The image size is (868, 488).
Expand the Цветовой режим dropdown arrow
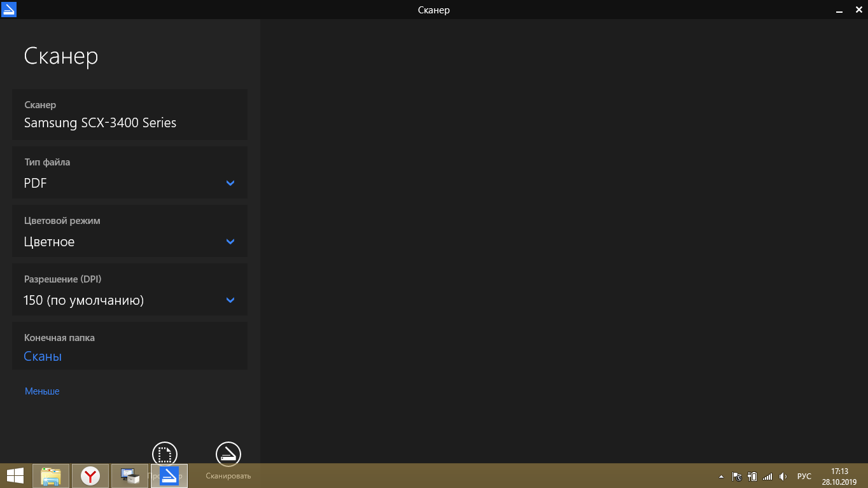(x=230, y=242)
